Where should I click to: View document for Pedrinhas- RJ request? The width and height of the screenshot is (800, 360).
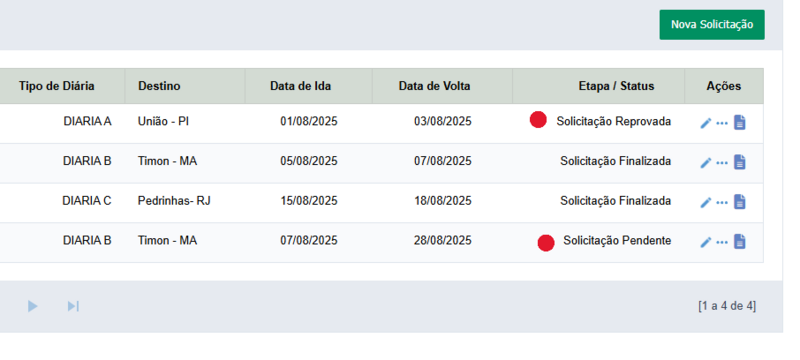pyautogui.click(x=740, y=202)
